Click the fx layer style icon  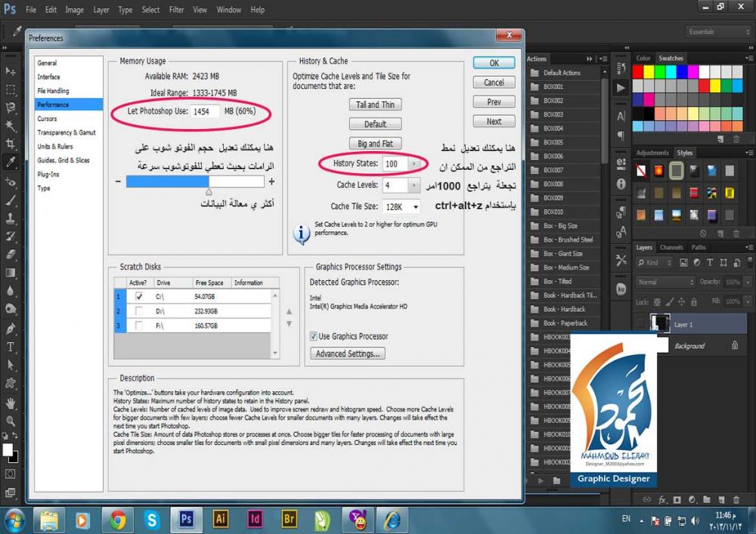click(x=662, y=499)
